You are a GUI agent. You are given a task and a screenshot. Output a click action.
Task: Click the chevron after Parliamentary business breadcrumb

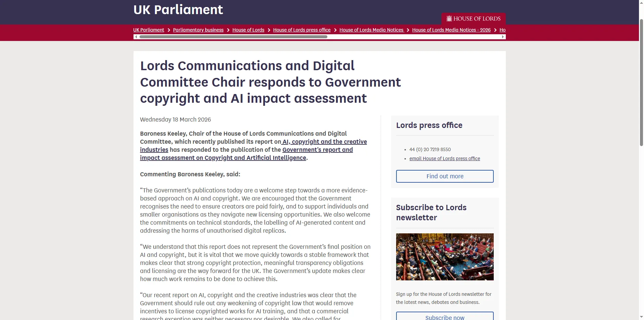(x=228, y=30)
